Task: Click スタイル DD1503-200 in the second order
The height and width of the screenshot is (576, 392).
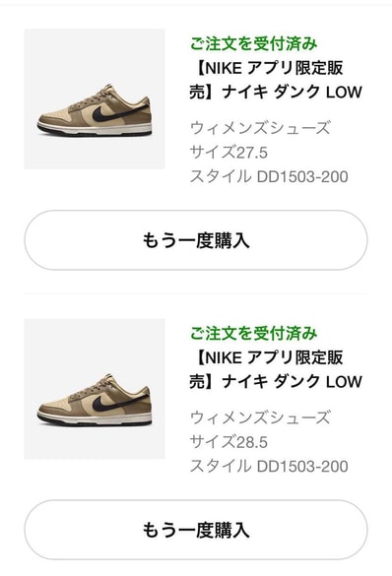Action: pyautogui.click(x=269, y=466)
